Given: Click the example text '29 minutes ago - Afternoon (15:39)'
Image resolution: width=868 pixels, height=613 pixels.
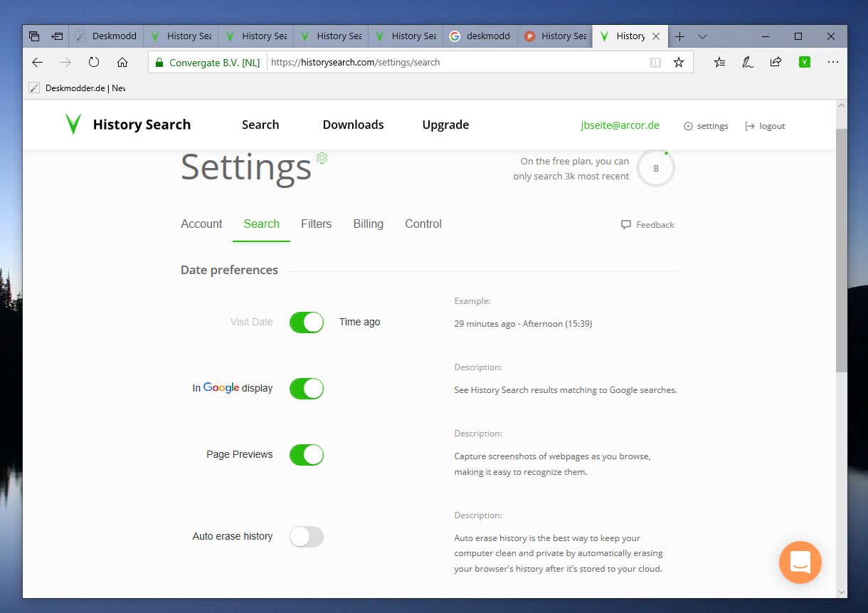Looking at the screenshot, I should 523,324.
